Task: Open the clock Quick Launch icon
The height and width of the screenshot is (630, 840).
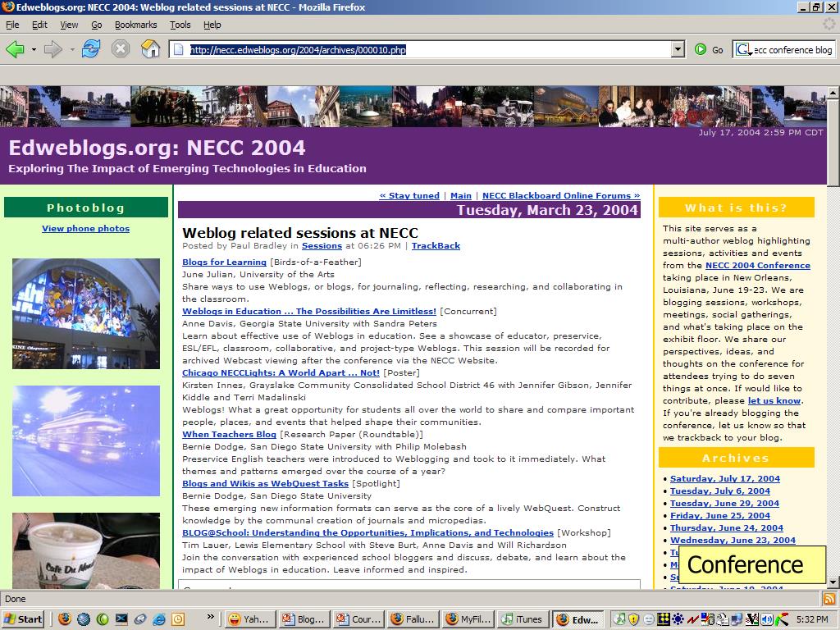Action: click(178, 619)
